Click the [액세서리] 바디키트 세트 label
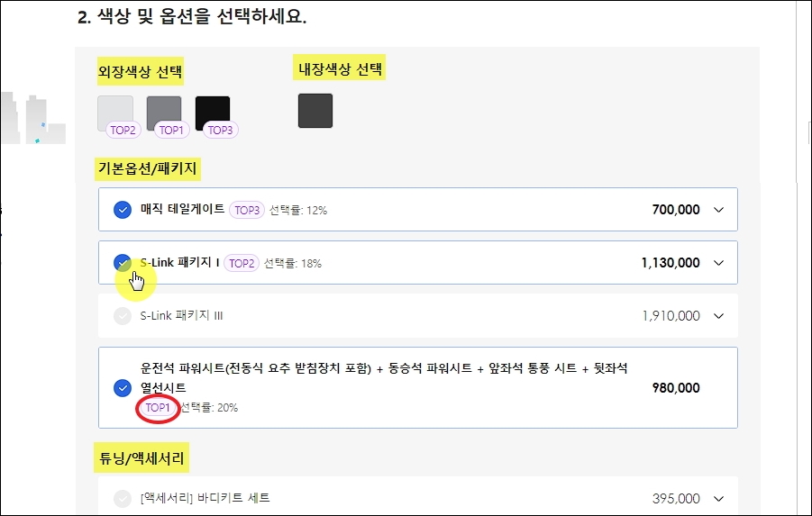This screenshot has width=812, height=516. click(x=205, y=498)
